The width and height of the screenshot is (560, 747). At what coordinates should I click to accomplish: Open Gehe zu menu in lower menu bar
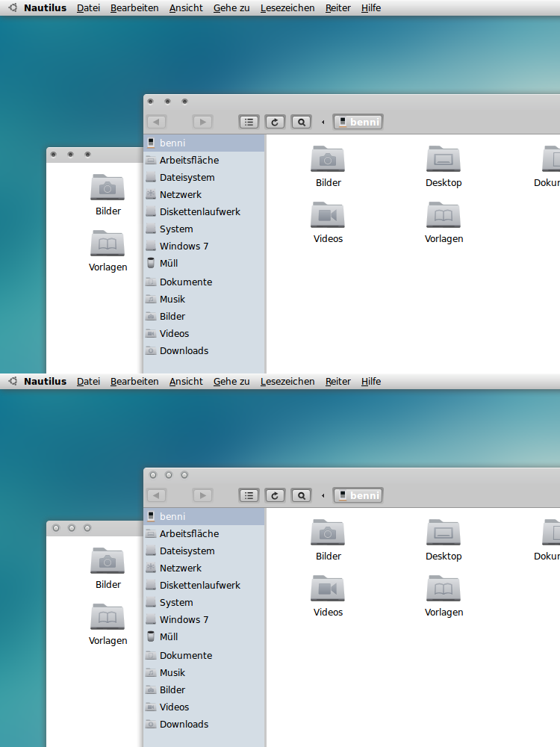[231, 381]
